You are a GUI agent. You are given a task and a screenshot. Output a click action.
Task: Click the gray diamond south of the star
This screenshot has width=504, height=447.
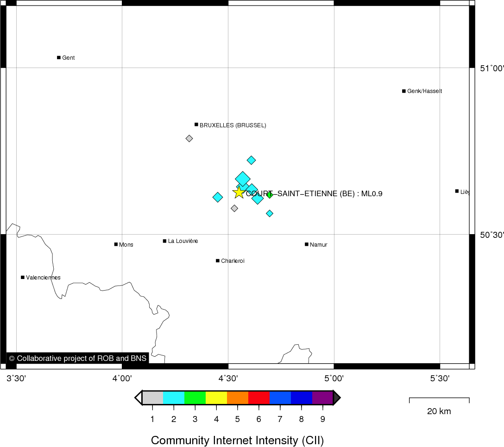pos(234,208)
